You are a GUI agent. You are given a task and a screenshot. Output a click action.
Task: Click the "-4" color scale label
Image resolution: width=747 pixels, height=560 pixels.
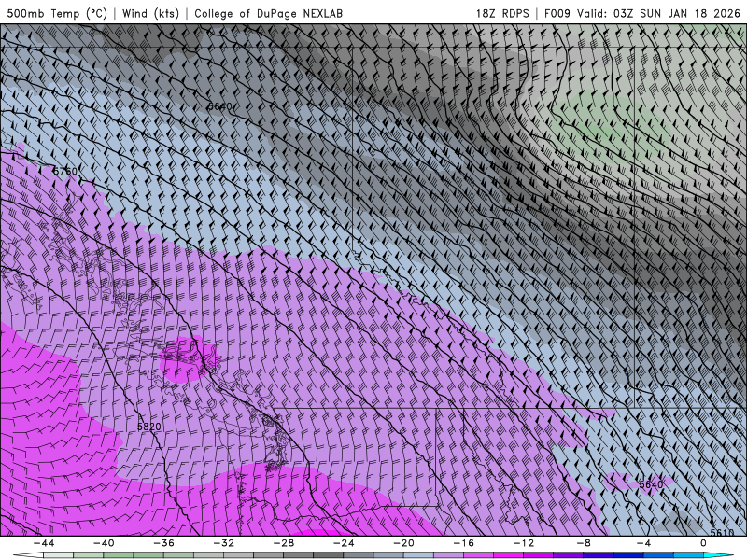[x=643, y=543]
